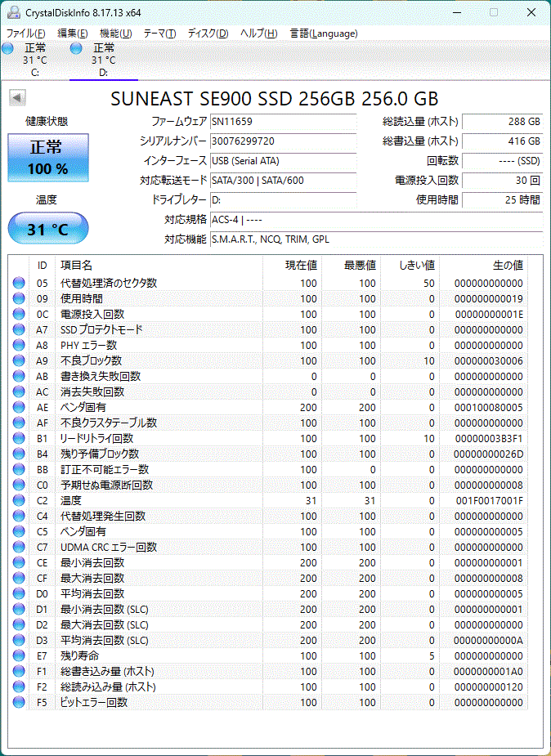Image resolution: width=551 pixels, height=756 pixels.
Task: Click the CrystalDiskInfo app icon in title bar
Action: [14, 12]
